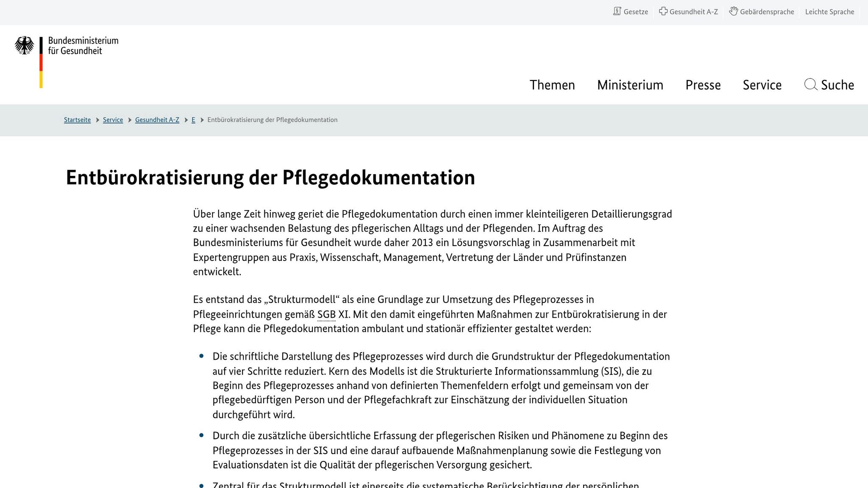868x488 pixels.
Task: Click breadcrumb arrow after Gesundheit A-Z
Action: coord(186,120)
